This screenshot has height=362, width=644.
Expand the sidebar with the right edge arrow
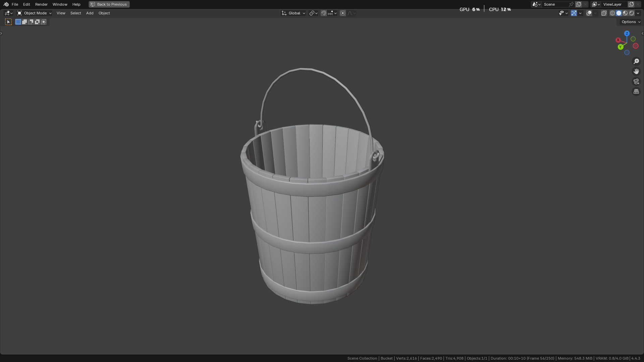[642, 33]
